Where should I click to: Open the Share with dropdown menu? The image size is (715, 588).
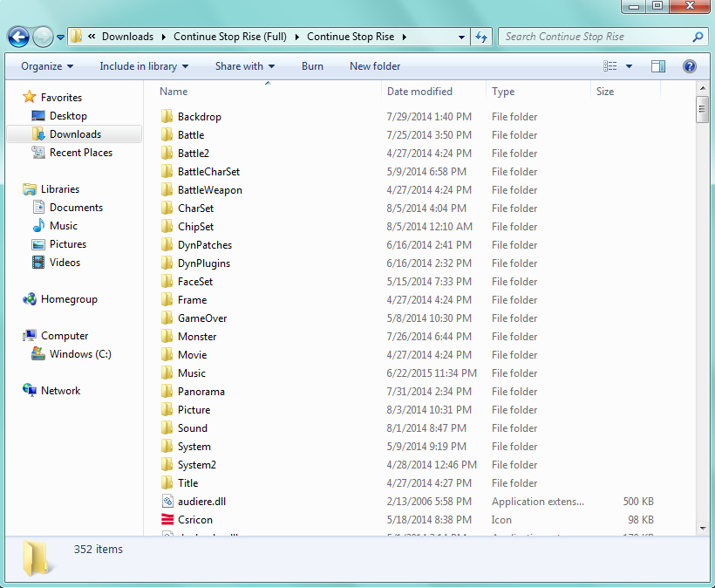pos(244,66)
